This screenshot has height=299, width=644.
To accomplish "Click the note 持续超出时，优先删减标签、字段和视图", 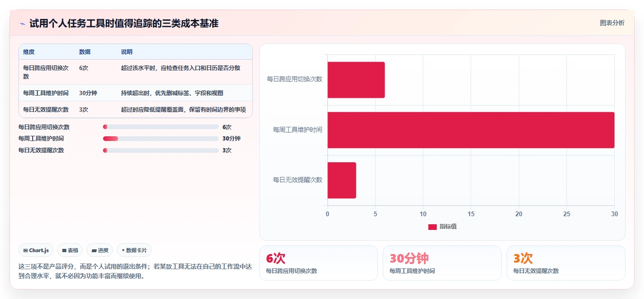I will 172,93.
